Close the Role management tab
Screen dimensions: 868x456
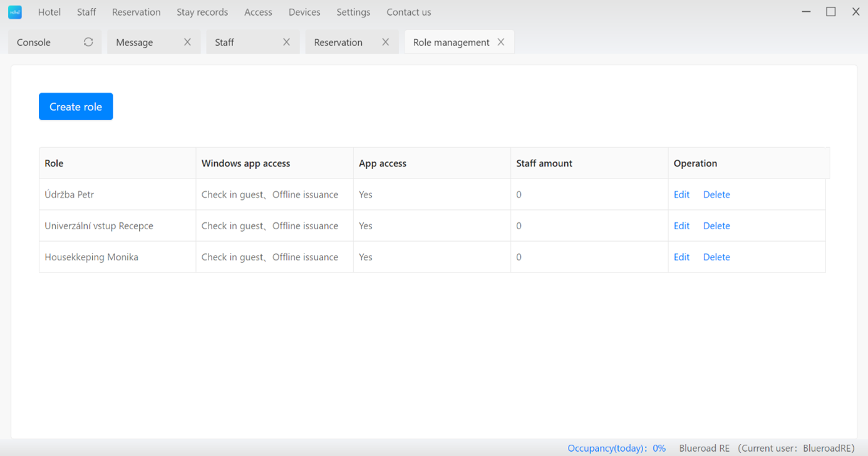click(501, 42)
